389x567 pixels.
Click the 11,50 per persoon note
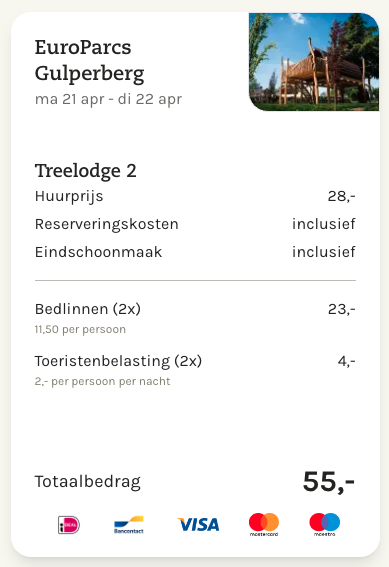pyautogui.click(x=80, y=329)
